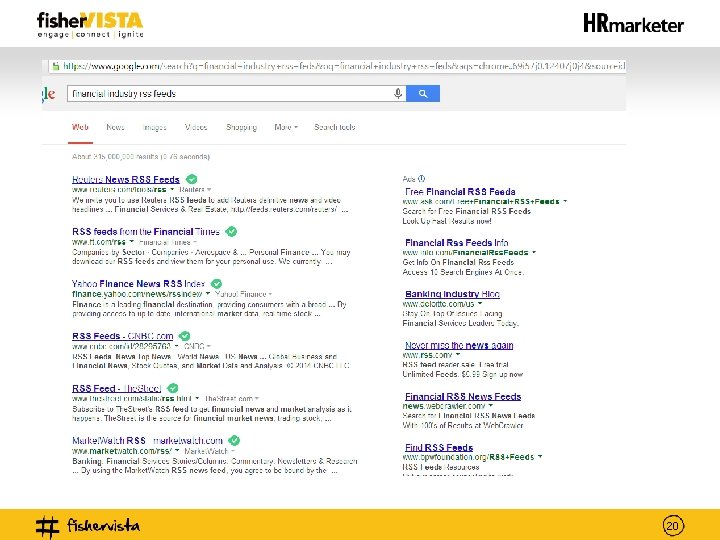Click the blue magnifier search button
This screenshot has width=720, height=540.
click(423, 94)
